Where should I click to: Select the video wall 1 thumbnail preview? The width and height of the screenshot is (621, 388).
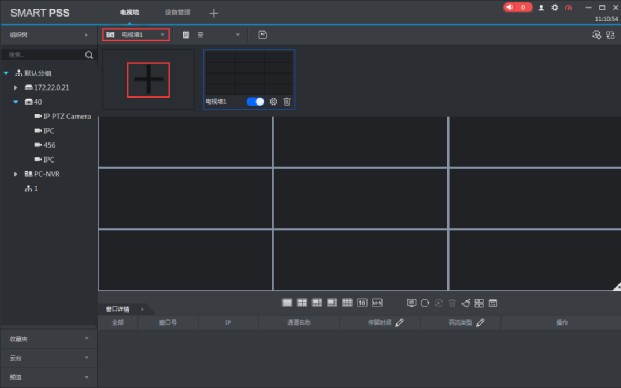tap(249, 73)
